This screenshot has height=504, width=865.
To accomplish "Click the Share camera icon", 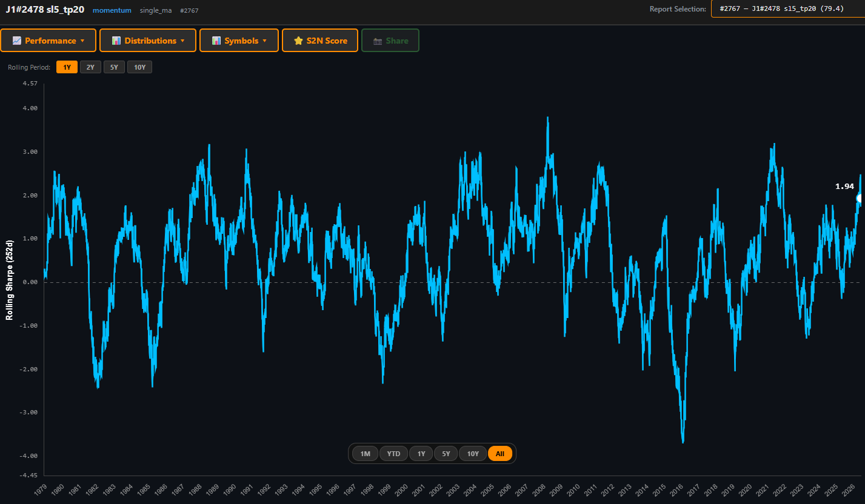I will 378,41.
